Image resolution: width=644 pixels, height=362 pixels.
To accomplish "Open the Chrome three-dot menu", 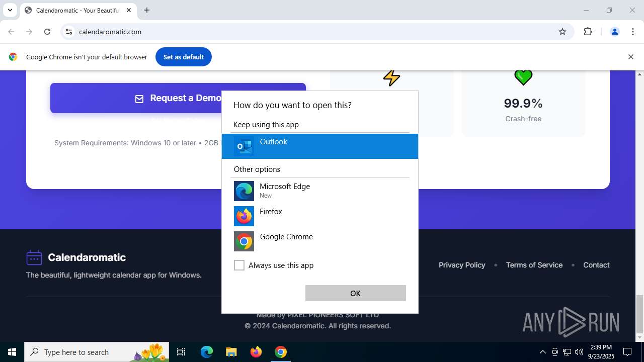I will click(633, 32).
